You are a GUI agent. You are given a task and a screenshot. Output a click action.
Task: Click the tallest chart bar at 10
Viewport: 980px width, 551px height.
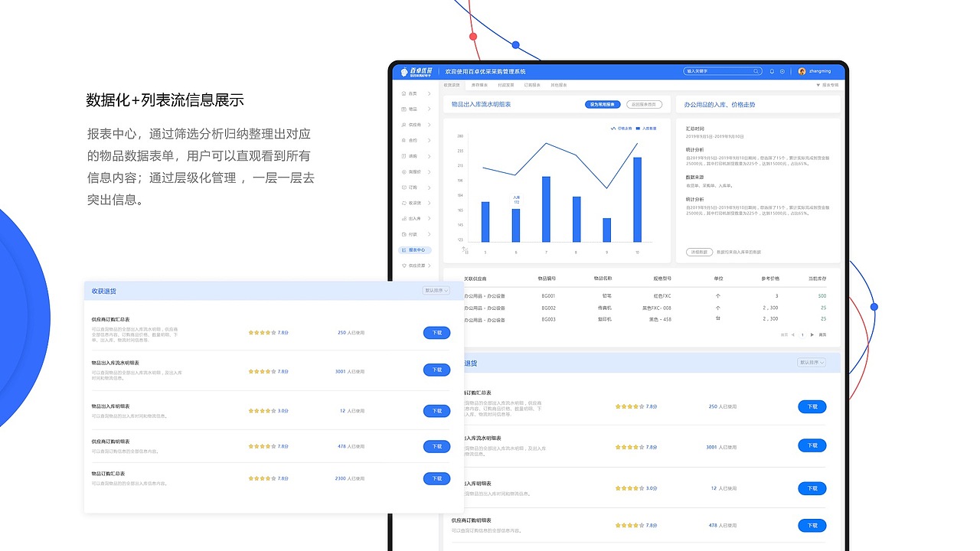[x=637, y=200]
